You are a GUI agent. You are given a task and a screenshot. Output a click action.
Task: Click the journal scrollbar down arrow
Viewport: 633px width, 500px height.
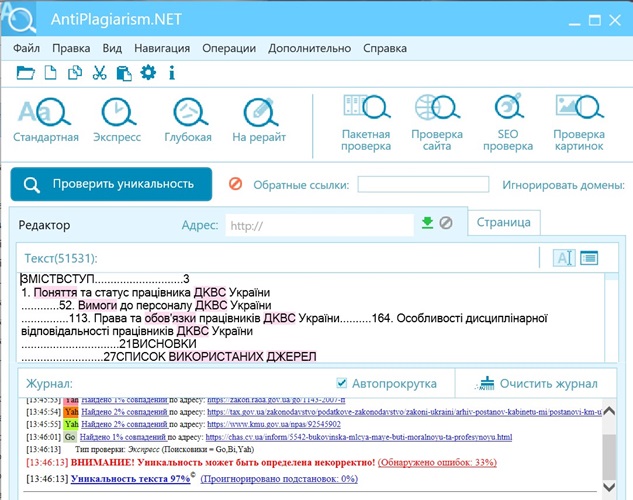(x=609, y=487)
